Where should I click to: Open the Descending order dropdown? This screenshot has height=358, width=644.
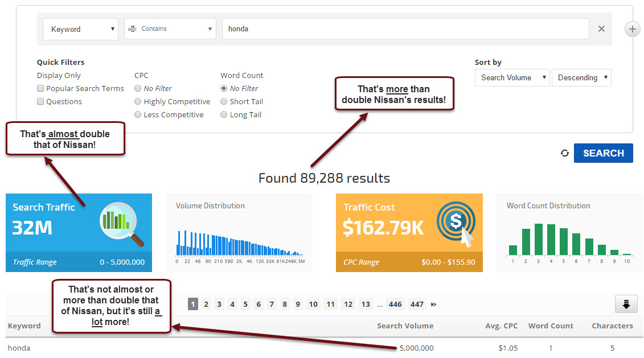(x=581, y=77)
